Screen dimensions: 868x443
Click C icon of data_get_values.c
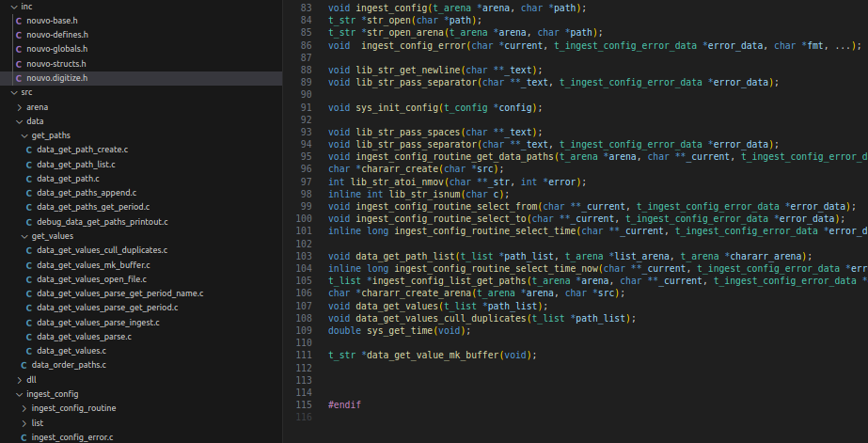pos(29,351)
